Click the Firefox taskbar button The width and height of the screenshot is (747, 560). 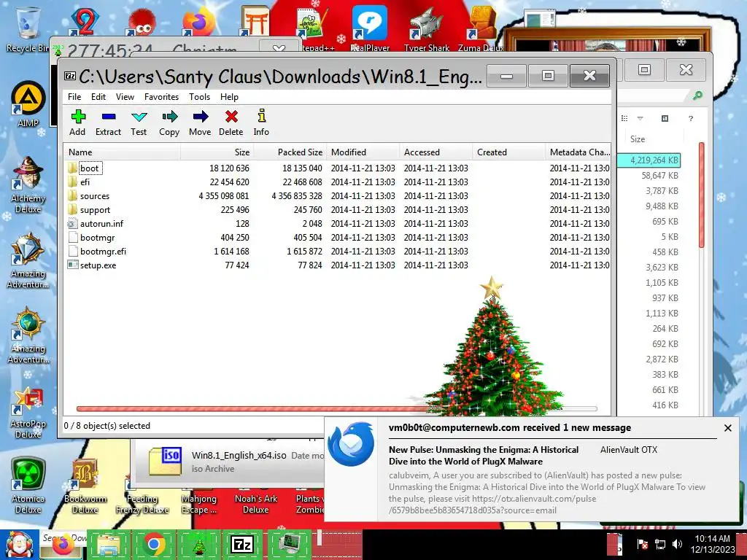point(63,545)
